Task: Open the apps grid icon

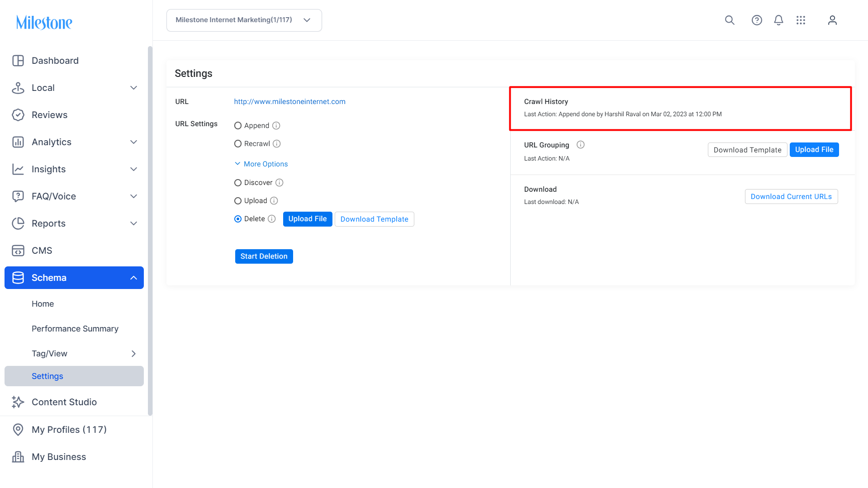Action: 801,20
